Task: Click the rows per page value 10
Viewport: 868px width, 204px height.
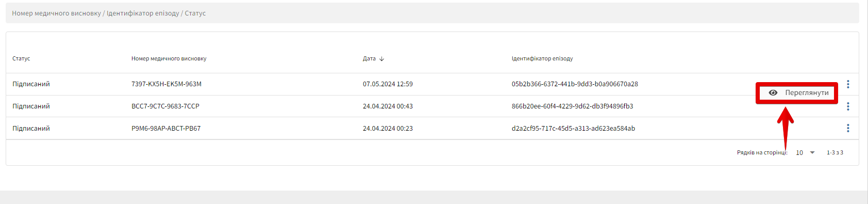Action: (799, 153)
